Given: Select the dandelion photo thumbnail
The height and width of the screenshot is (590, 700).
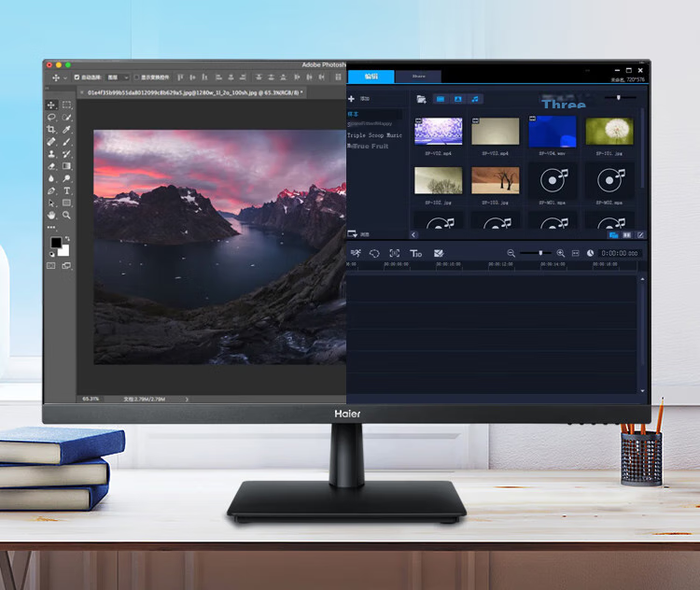Looking at the screenshot, I should 609,132.
